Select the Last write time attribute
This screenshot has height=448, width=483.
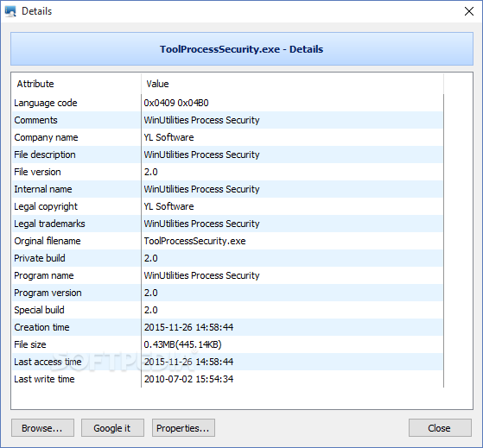(x=44, y=379)
